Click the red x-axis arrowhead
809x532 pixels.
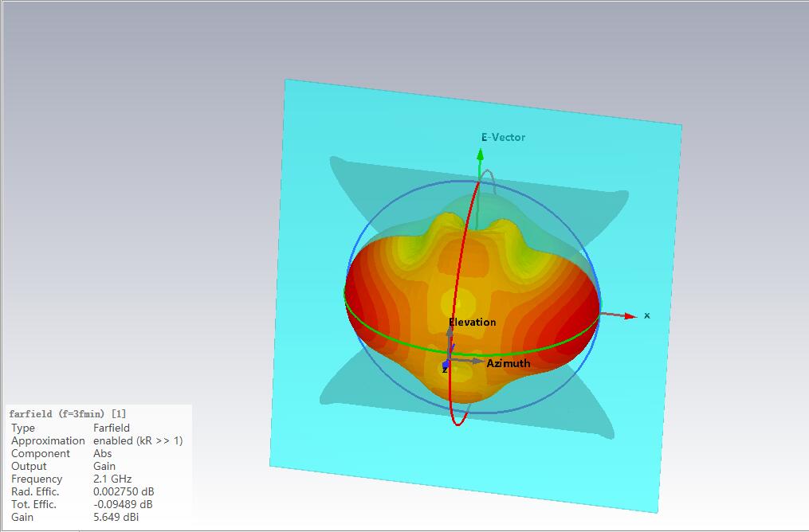click(630, 316)
